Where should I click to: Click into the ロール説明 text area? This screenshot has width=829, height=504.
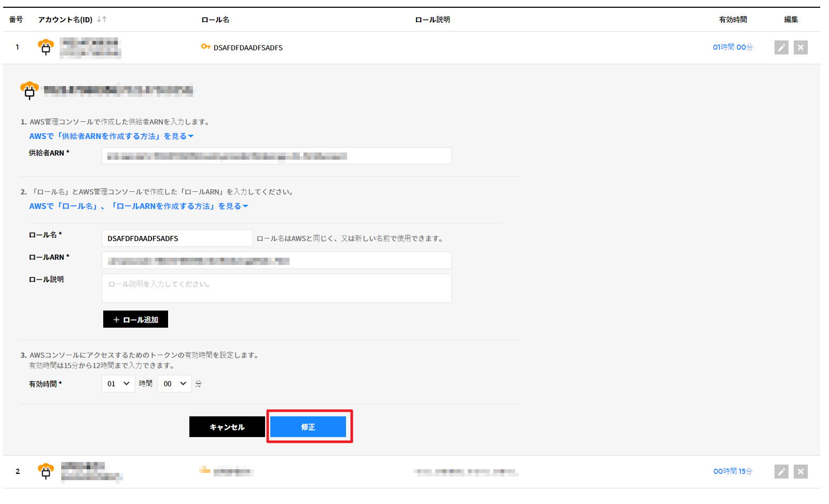point(277,288)
